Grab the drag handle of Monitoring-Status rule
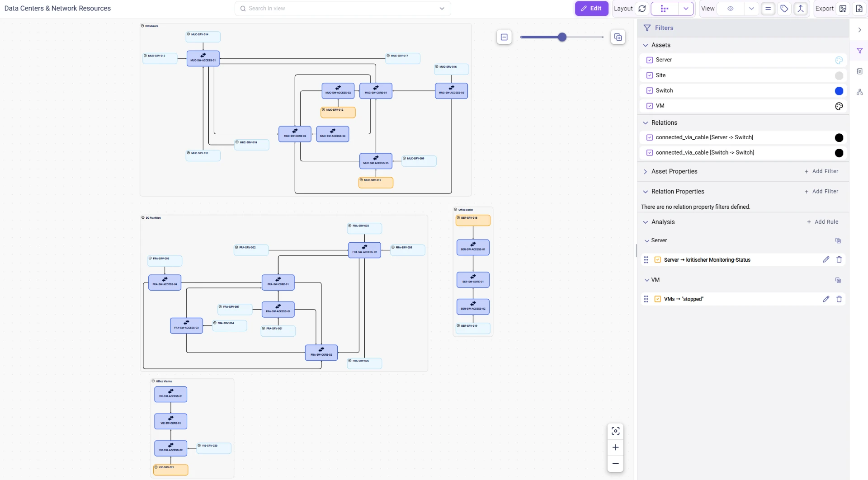Image resolution: width=868 pixels, height=480 pixels. [x=646, y=260]
